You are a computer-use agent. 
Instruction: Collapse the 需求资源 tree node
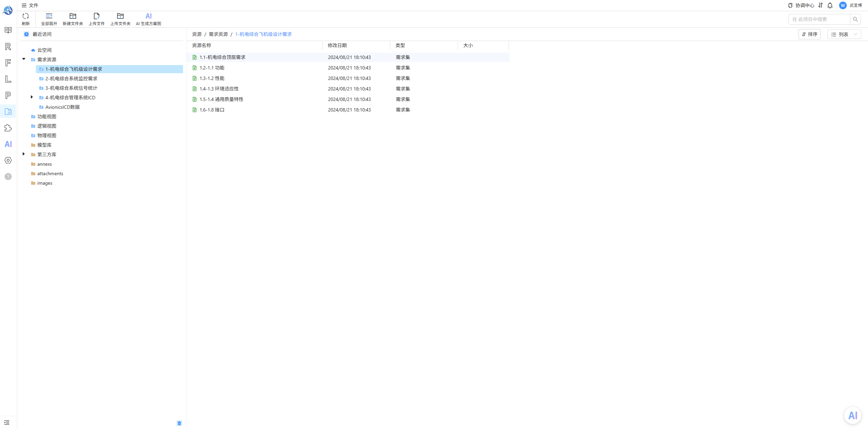click(x=24, y=59)
